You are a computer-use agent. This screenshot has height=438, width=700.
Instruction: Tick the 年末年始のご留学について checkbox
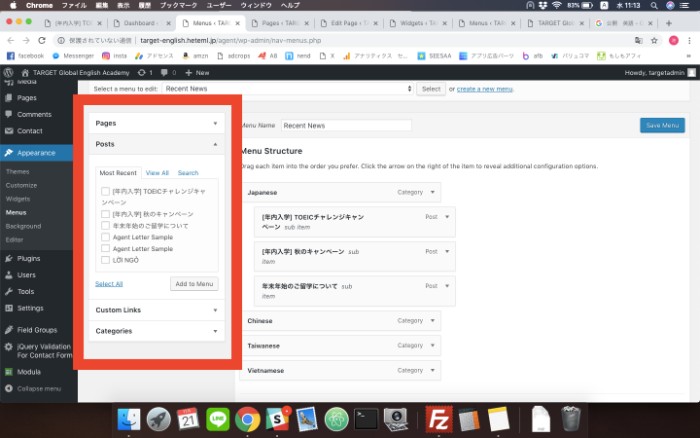click(105, 225)
